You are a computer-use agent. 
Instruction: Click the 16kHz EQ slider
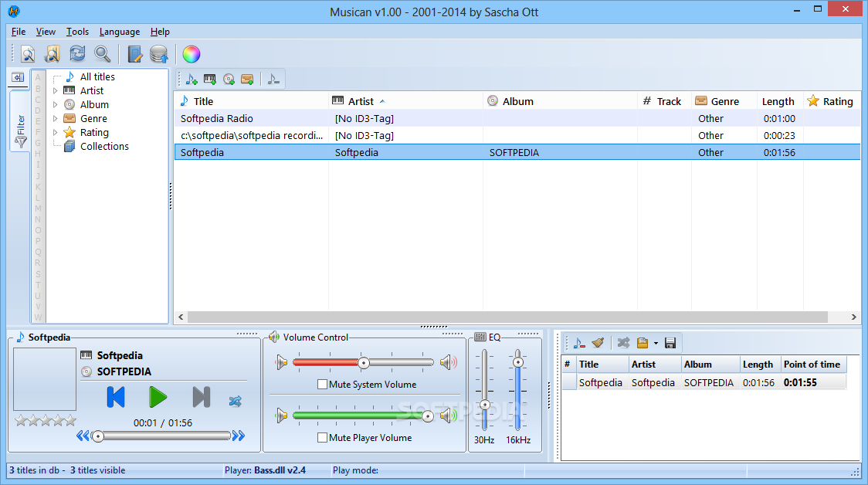click(517, 390)
